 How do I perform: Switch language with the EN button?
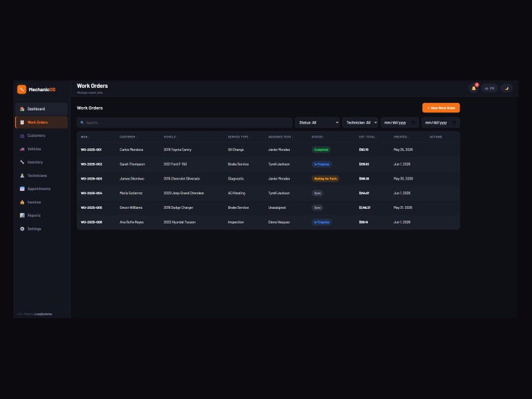489,88
